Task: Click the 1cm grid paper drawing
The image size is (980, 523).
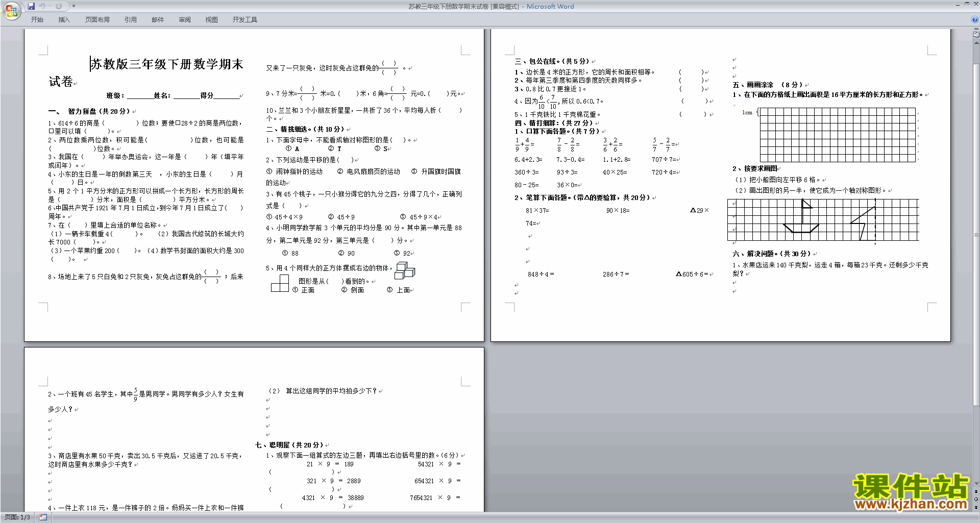Action: [838, 135]
